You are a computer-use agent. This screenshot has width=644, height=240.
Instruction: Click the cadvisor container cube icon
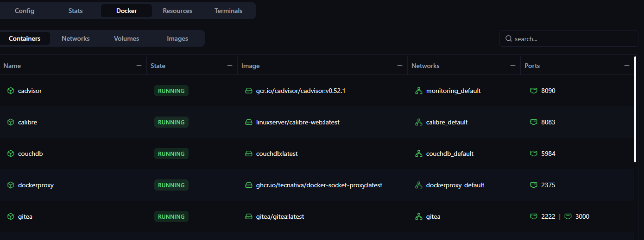pyautogui.click(x=11, y=91)
